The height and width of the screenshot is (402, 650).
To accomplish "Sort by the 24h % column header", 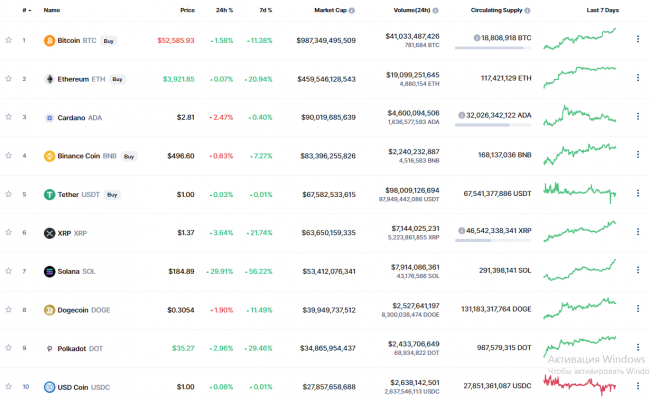I will coord(224,10).
